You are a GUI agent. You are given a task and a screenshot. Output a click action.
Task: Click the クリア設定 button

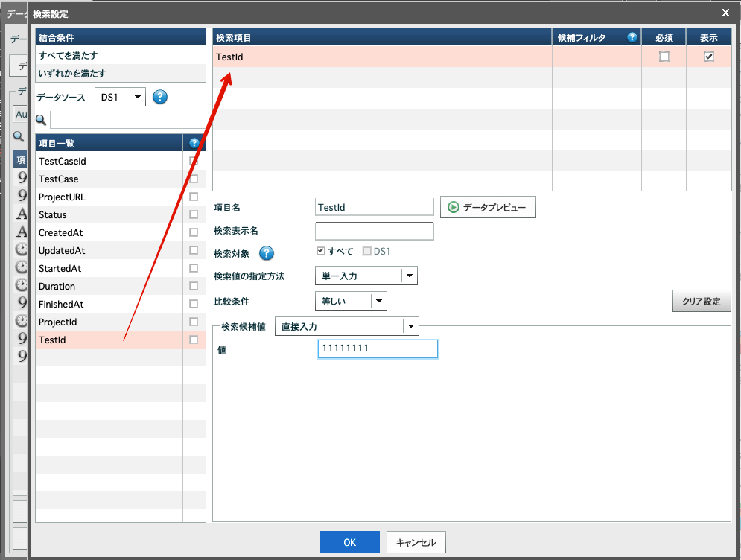coord(702,301)
